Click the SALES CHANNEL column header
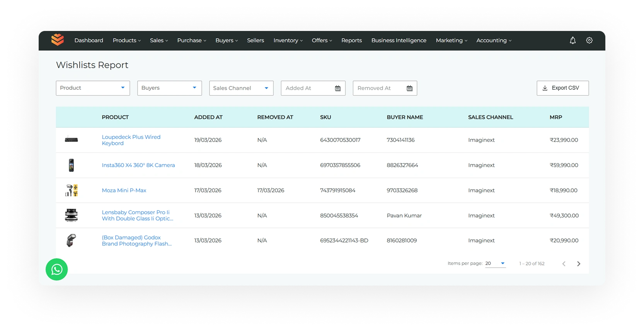This screenshot has height=332, width=644. [491, 117]
